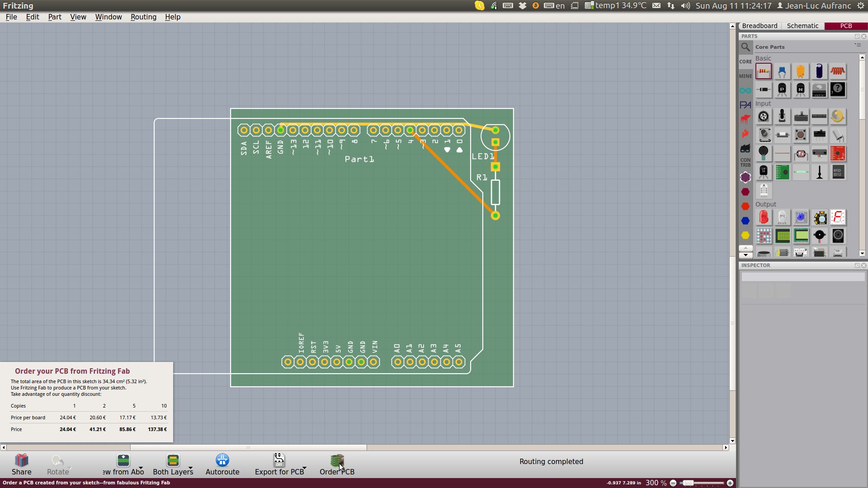Click the Rotate toolbar button
Viewport: 868px width, 488px height.
point(58,465)
